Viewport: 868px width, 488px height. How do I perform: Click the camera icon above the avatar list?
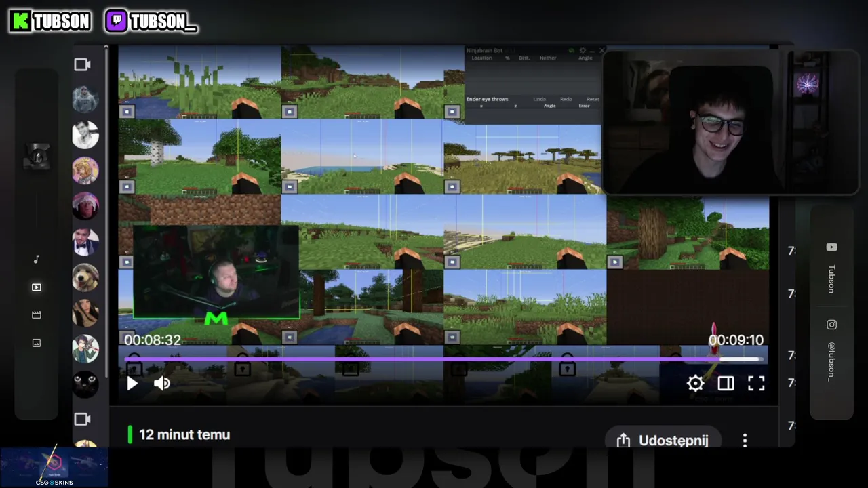point(82,64)
